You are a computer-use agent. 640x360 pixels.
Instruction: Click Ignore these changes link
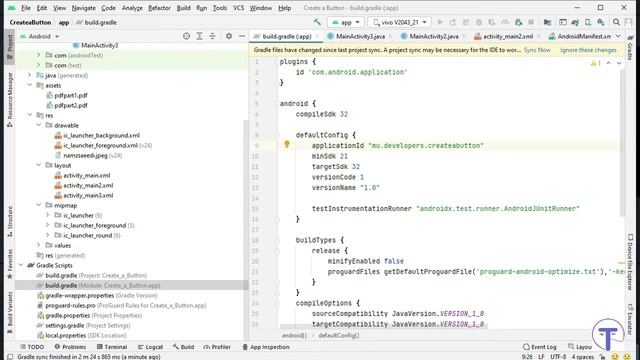[588, 50]
